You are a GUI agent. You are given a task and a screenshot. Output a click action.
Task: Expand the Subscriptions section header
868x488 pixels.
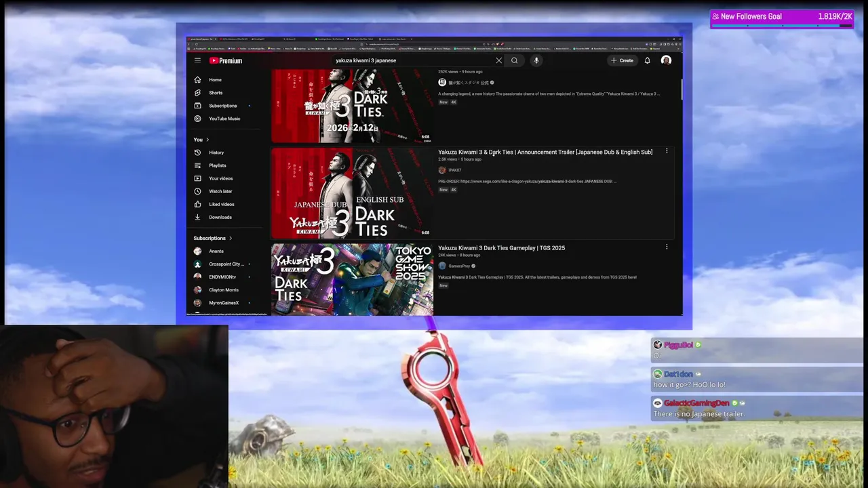(x=213, y=239)
